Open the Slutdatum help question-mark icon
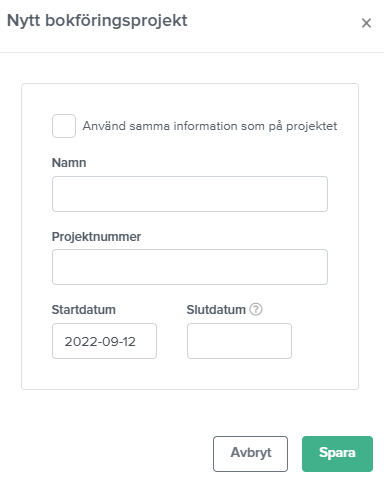 point(256,309)
